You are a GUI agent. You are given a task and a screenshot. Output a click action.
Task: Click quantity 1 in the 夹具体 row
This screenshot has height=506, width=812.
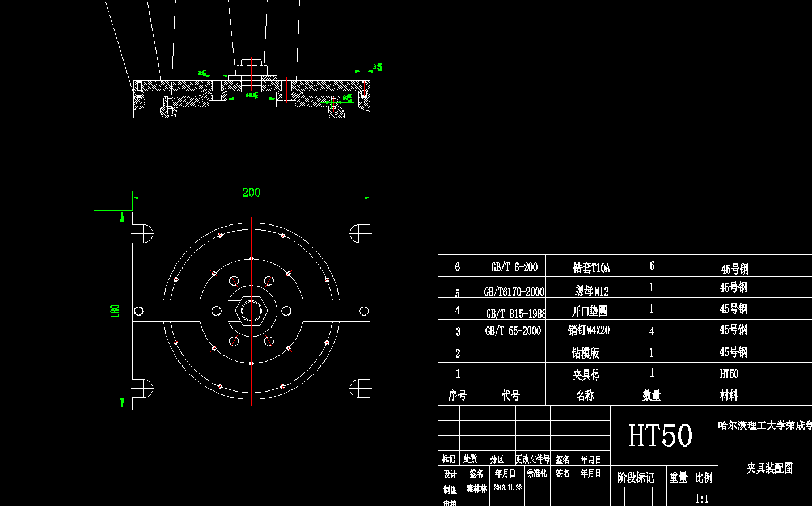[x=652, y=373]
